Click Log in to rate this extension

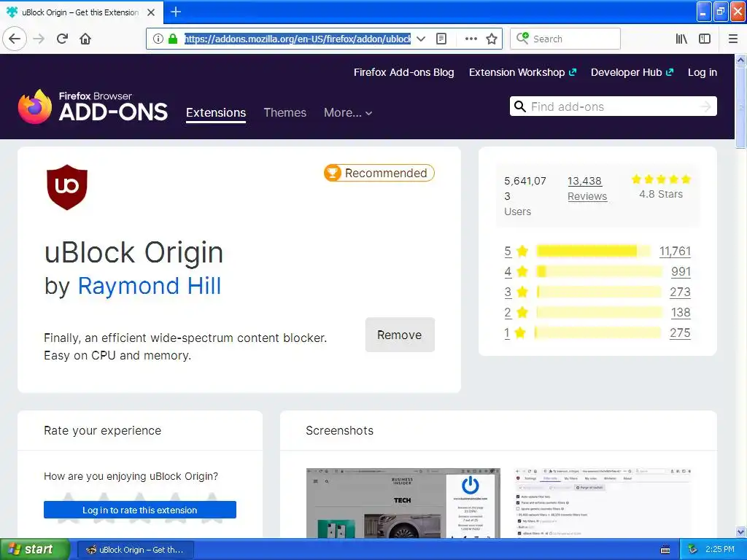click(139, 510)
